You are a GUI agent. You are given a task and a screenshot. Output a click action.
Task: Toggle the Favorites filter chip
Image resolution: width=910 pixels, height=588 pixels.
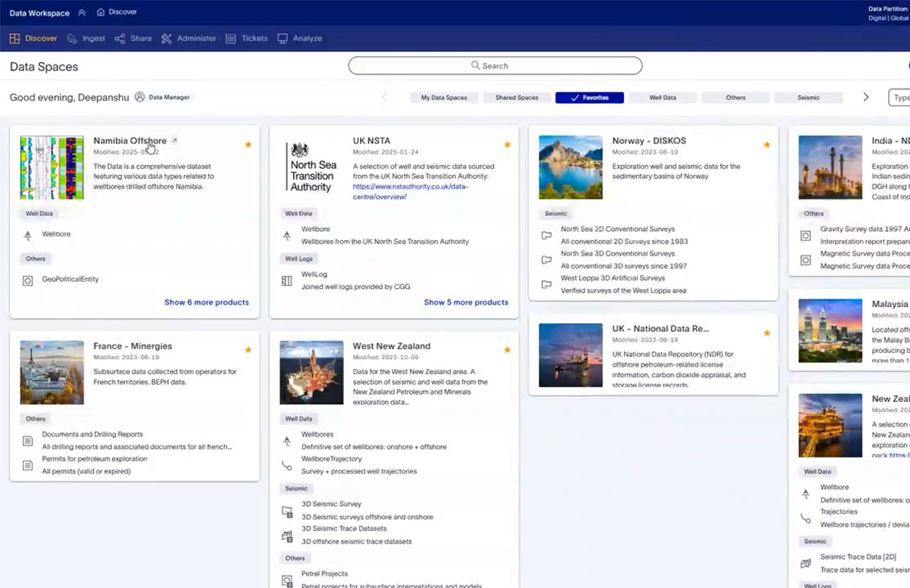(x=589, y=97)
